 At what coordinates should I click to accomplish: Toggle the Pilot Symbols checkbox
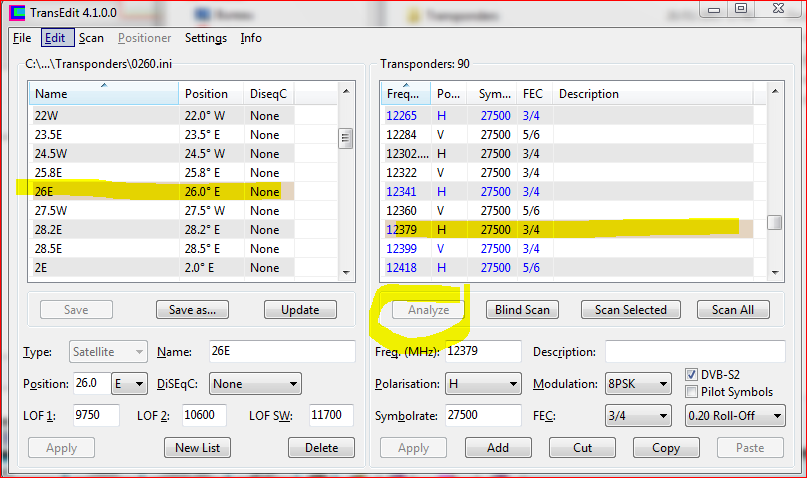click(x=693, y=391)
